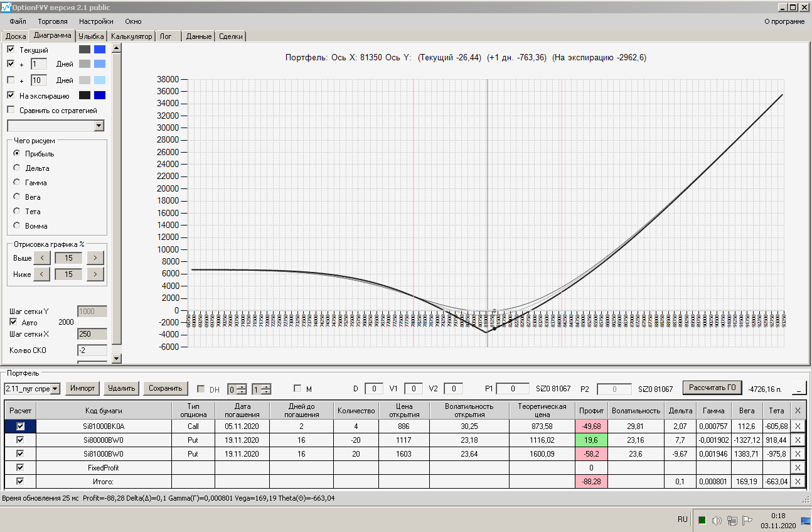Click the Импорт button
Viewport: 812px width, 532px height.
(x=83, y=388)
